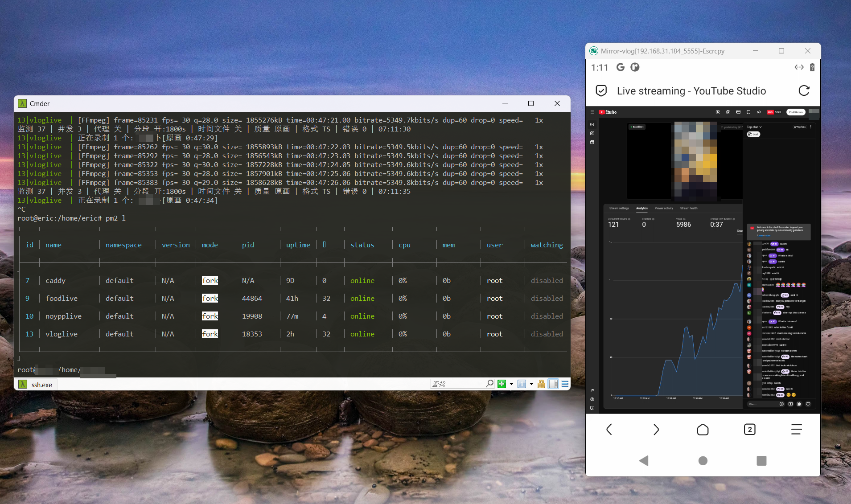Viewport: 851px width, 504px height.
Task: Click the heart reaction icon in chat
Action: click(808, 404)
